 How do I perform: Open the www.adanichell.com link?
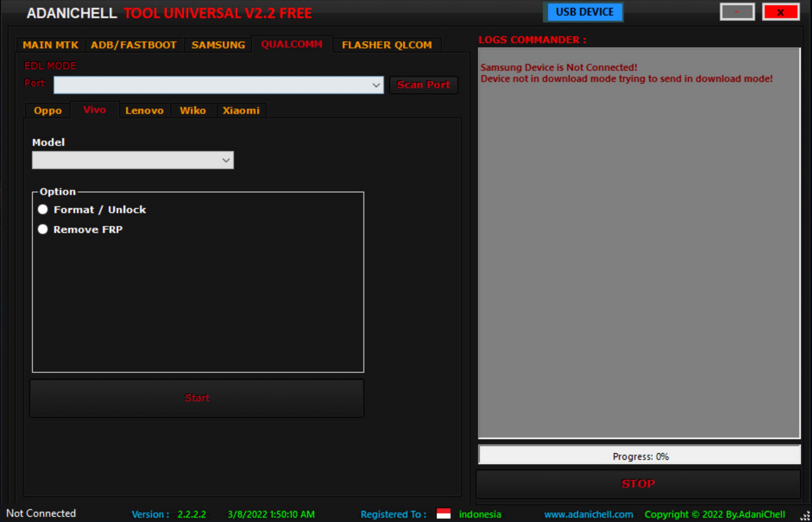(588, 515)
